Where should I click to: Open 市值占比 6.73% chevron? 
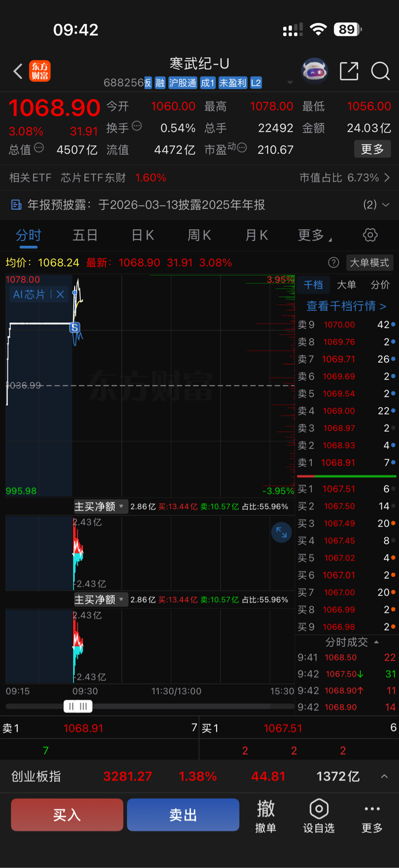point(387,178)
